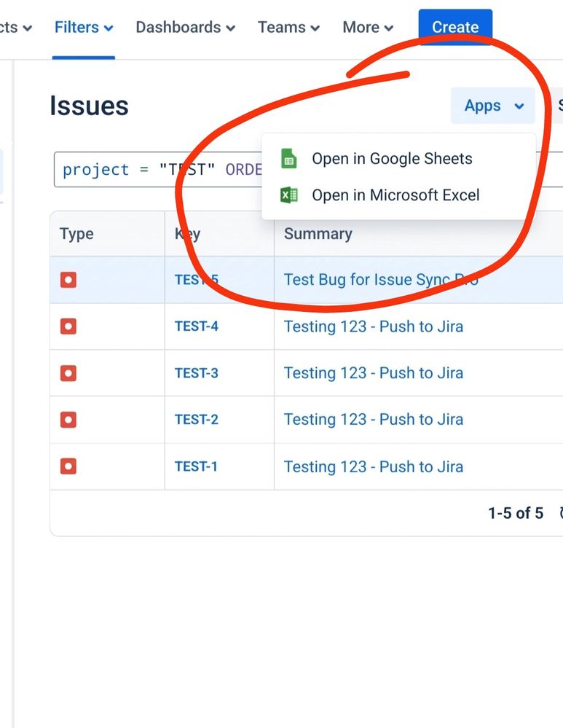Image resolution: width=563 pixels, height=728 pixels.
Task: Open issue key TEST-4
Action: click(197, 326)
